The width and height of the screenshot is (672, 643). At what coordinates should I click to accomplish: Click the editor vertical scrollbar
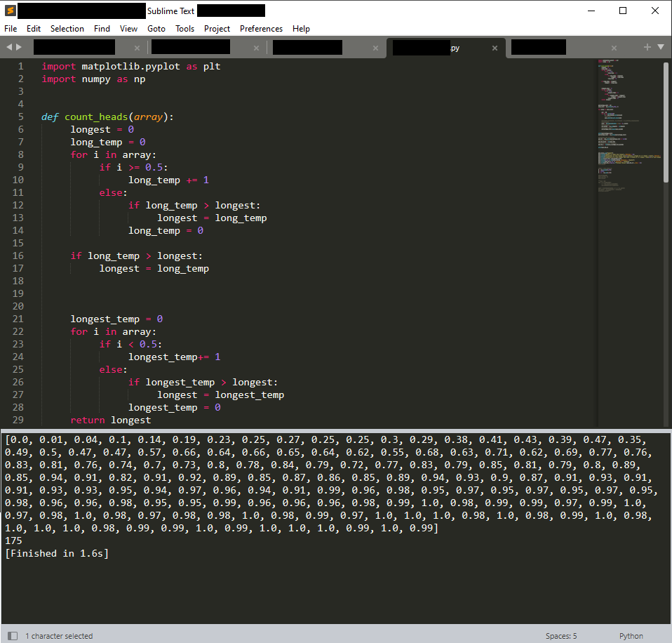(666, 122)
